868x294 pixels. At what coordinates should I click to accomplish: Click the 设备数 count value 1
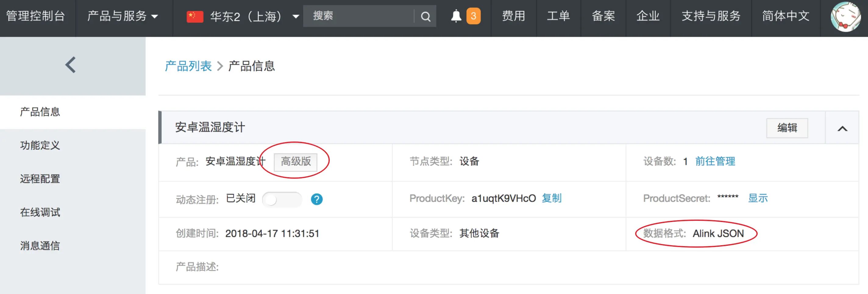685,162
